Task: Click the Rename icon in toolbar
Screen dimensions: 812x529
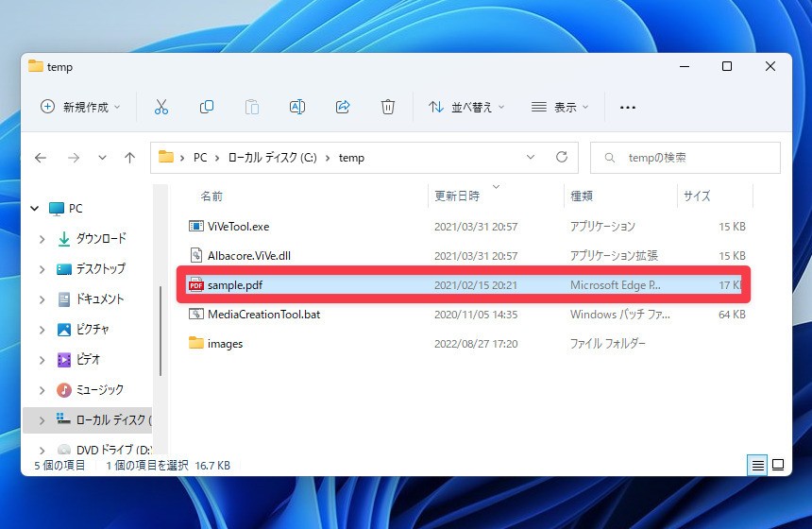Action: (297, 108)
